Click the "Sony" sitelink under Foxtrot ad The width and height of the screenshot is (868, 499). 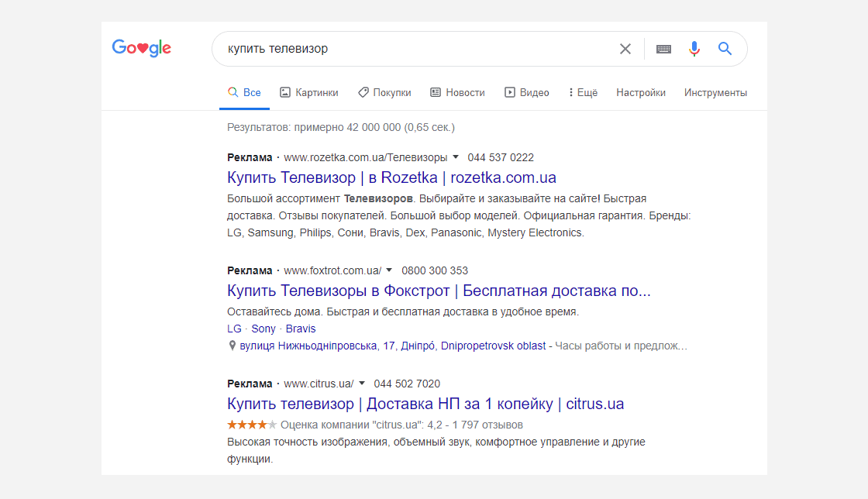263,329
